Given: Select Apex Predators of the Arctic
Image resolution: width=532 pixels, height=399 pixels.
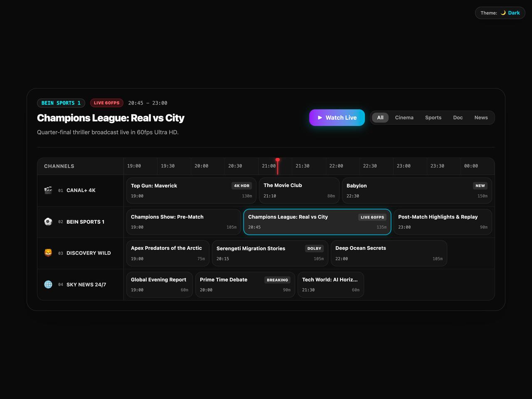Looking at the screenshot, I should click(168, 253).
